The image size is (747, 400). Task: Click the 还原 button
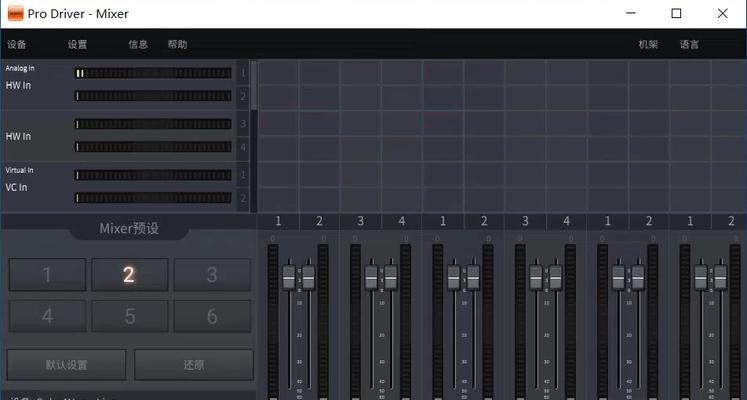coord(194,365)
